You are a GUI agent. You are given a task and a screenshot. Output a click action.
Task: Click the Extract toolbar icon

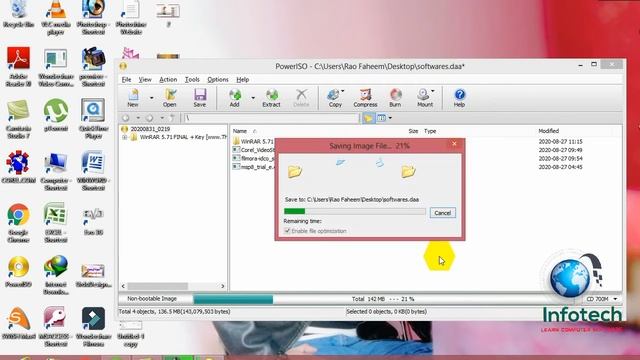(x=271, y=98)
